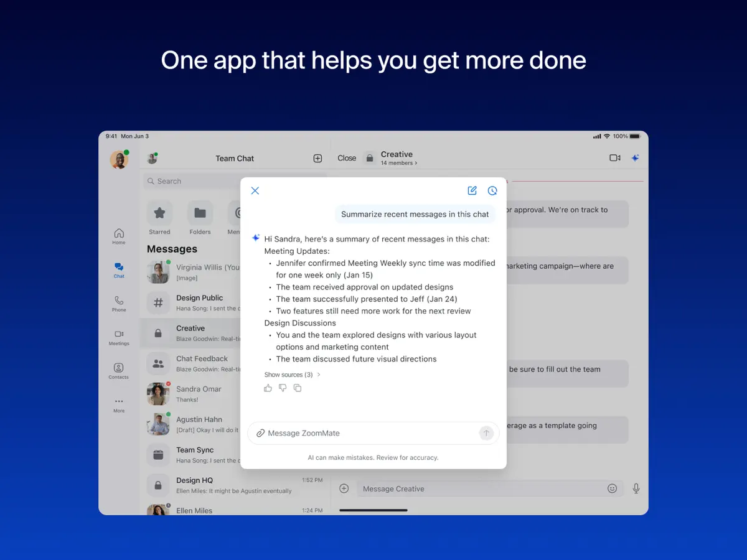Click the Wi-Fi icon in status bar
This screenshot has width=747, height=560.
click(x=607, y=136)
